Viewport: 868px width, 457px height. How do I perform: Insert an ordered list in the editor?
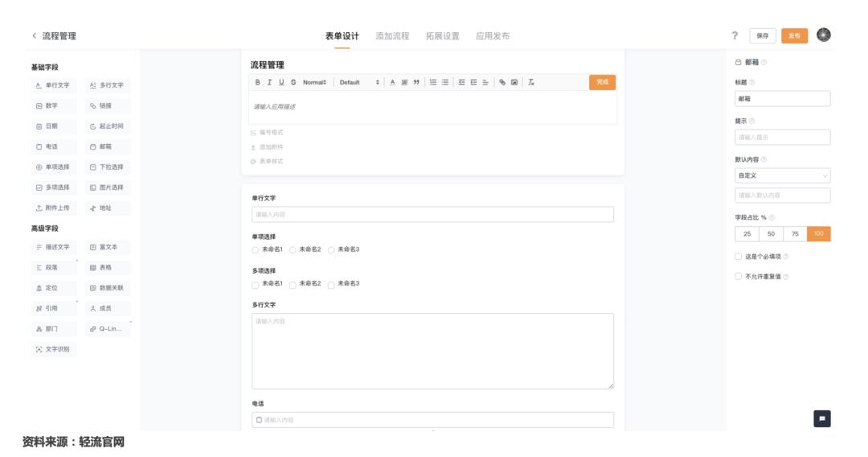tap(433, 82)
